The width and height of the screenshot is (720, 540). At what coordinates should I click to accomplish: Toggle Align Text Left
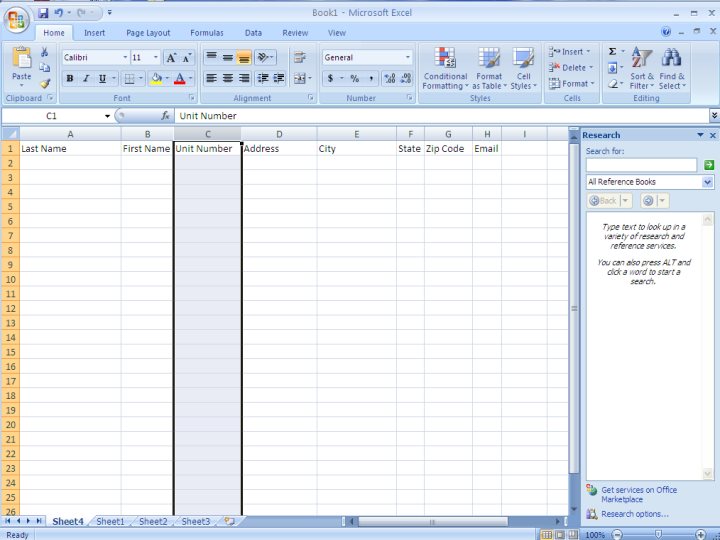(211, 79)
